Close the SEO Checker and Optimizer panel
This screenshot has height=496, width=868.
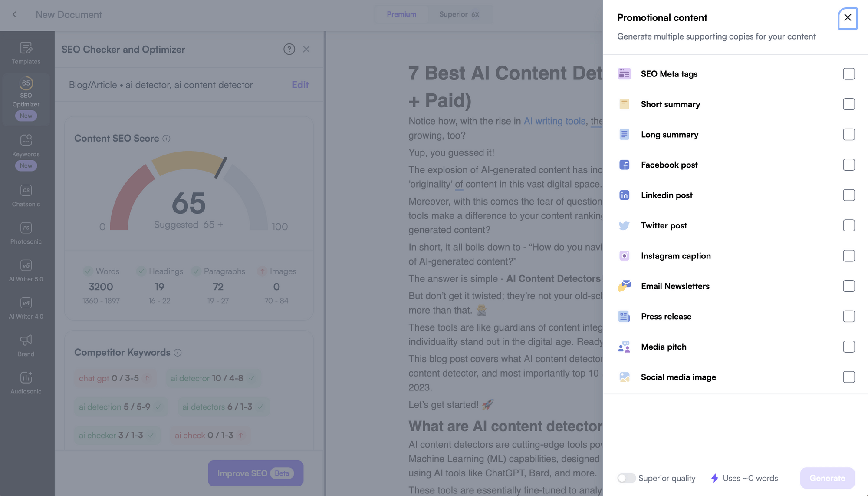tap(306, 49)
